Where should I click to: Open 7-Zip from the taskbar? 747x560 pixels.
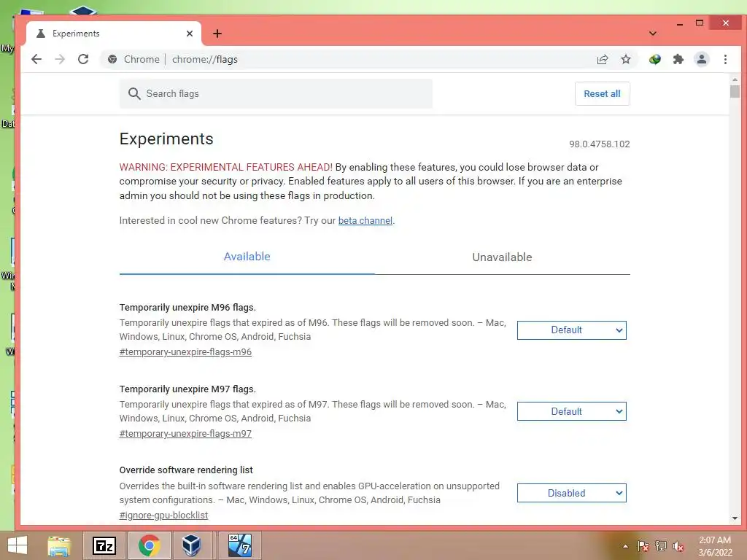coord(104,545)
